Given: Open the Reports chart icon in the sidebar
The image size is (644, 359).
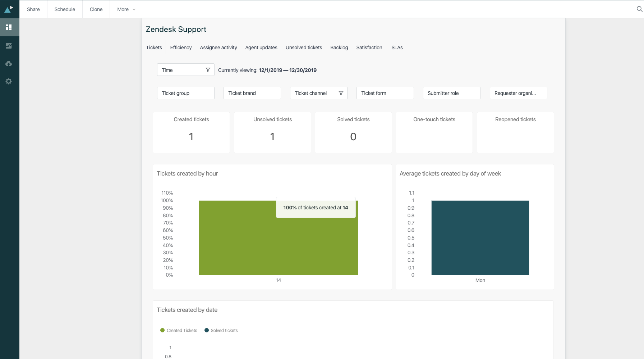Looking at the screenshot, I should (x=9, y=46).
